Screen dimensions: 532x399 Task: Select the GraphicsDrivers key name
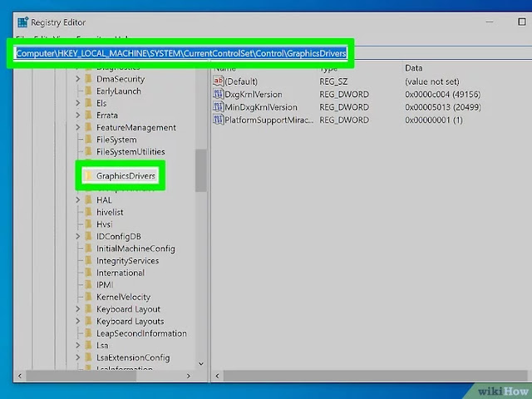[126, 175]
